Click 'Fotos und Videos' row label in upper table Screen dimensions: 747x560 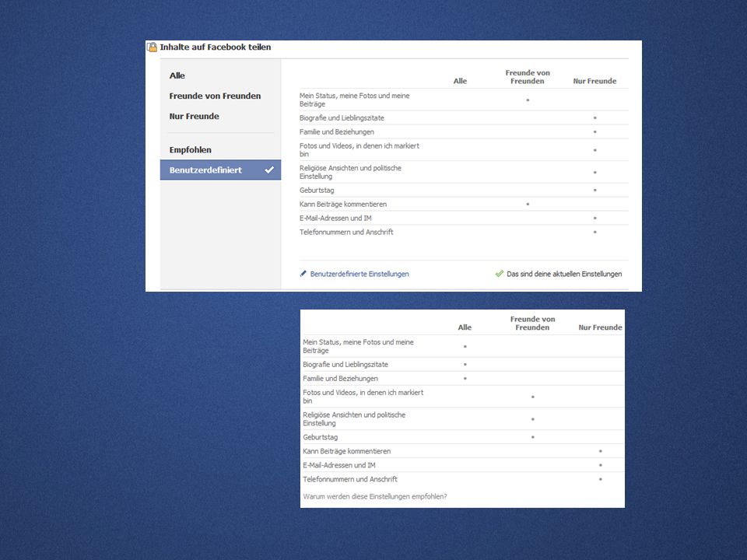coord(359,150)
